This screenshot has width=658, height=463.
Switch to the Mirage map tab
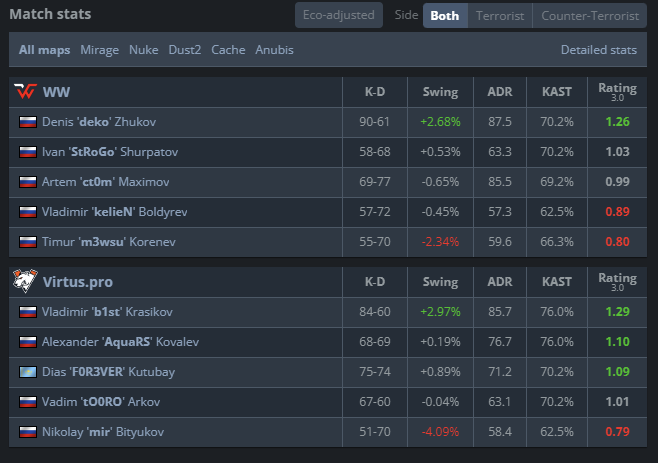click(x=99, y=50)
